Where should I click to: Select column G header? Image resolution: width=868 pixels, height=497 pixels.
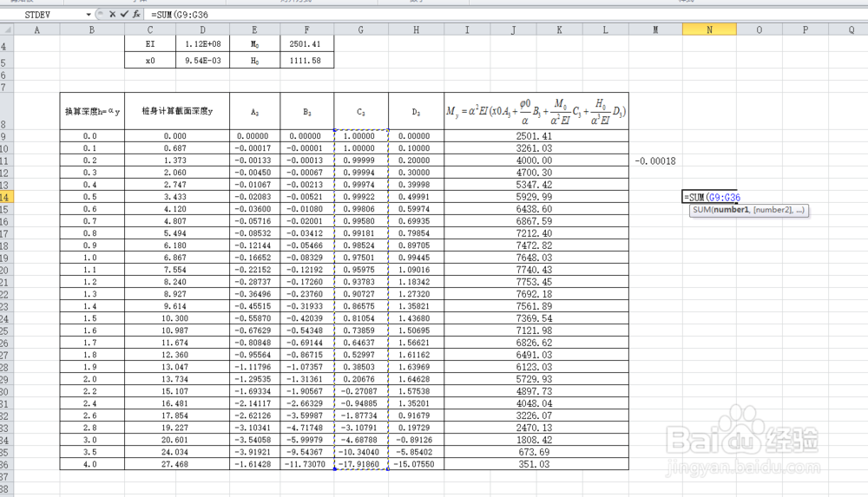pyautogui.click(x=361, y=29)
